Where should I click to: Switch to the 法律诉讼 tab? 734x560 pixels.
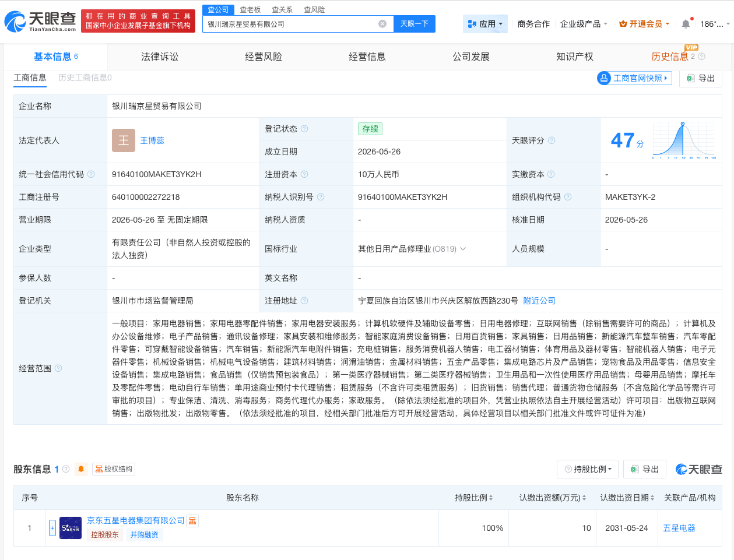[160, 57]
